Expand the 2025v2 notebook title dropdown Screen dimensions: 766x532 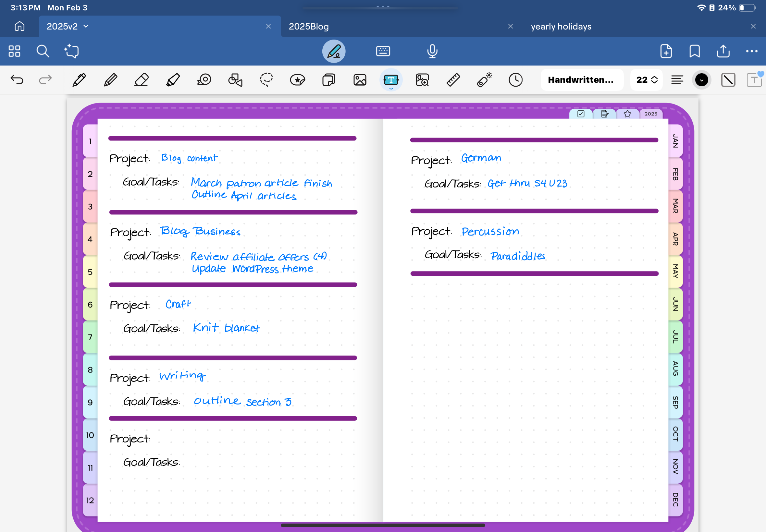[86, 26]
